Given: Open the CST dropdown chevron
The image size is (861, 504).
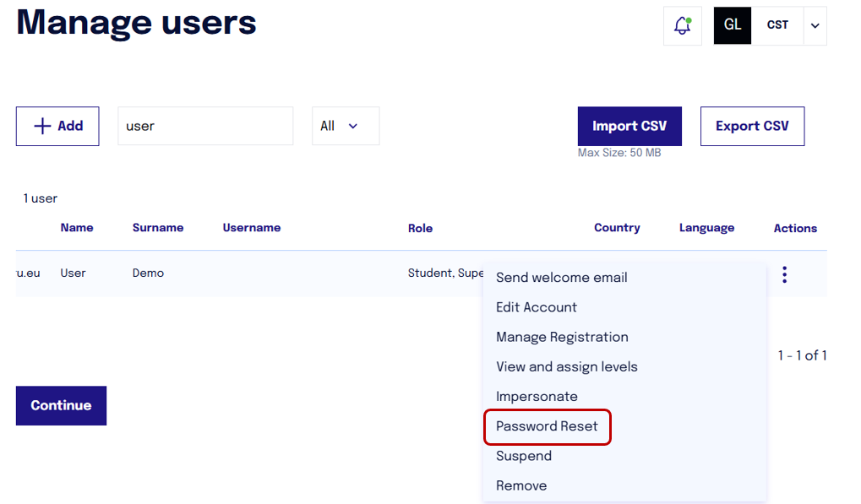Looking at the screenshot, I should [814, 25].
